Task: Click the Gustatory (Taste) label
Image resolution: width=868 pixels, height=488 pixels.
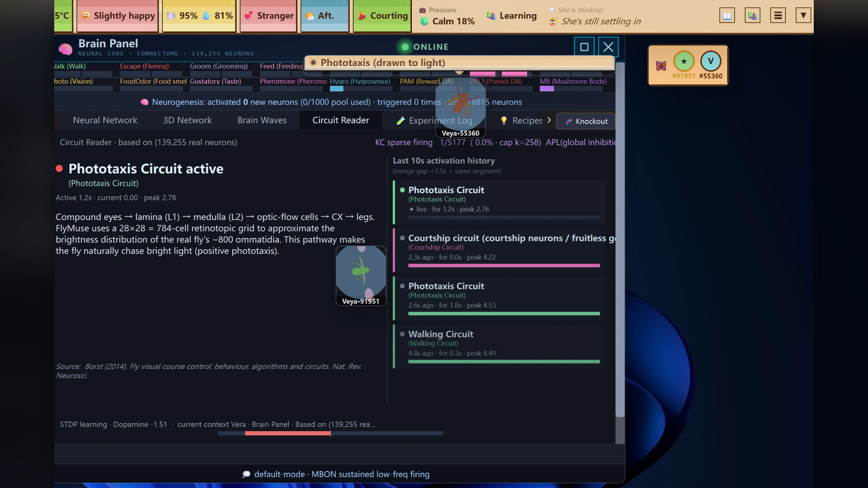Action: pyautogui.click(x=215, y=81)
